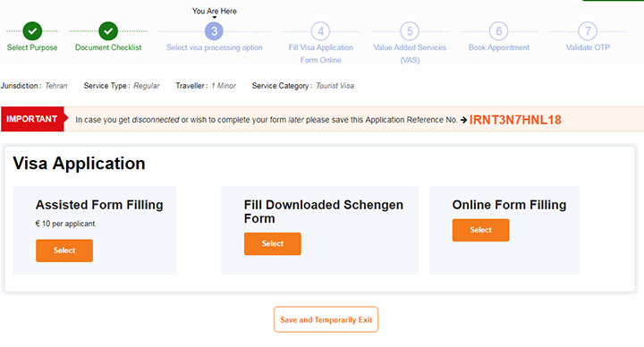The height and width of the screenshot is (347, 644).
Task: Click the Online Form Filling title
Action: click(x=509, y=205)
